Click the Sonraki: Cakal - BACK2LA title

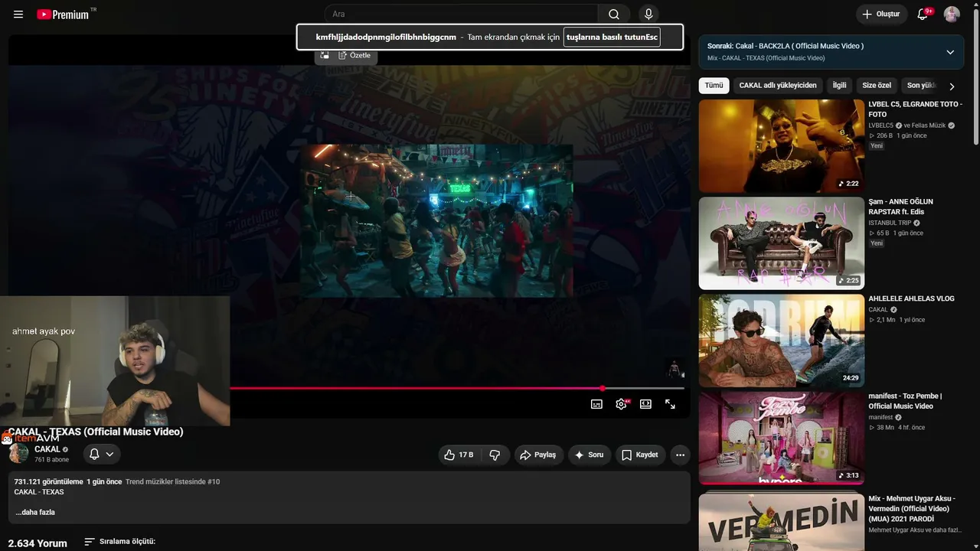click(x=786, y=46)
